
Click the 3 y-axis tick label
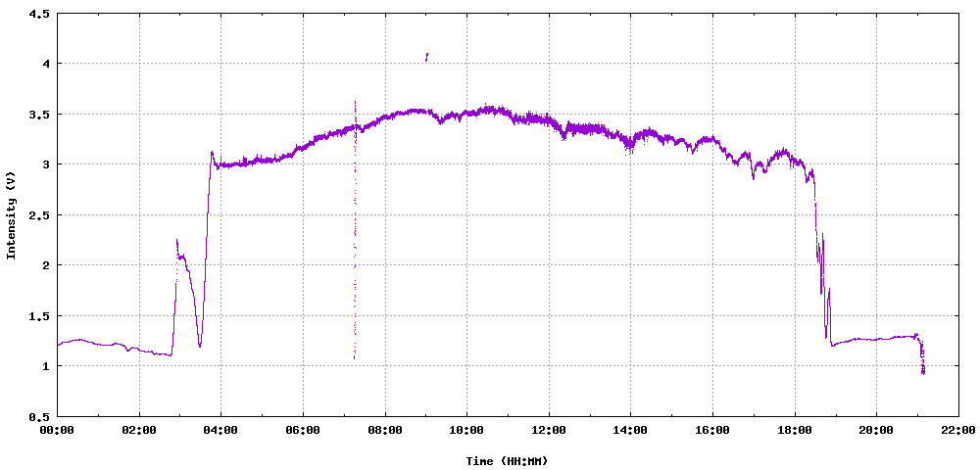46,164
